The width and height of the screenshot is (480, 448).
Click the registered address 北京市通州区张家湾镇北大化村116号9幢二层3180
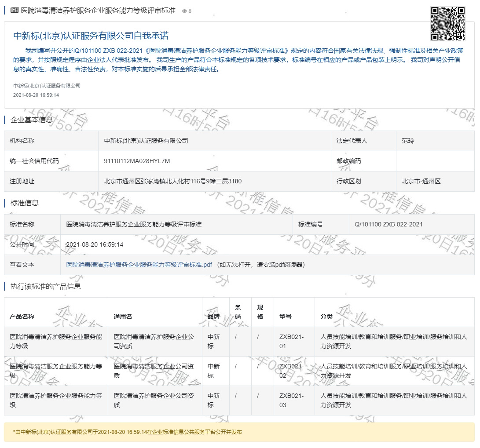(x=172, y=181)
